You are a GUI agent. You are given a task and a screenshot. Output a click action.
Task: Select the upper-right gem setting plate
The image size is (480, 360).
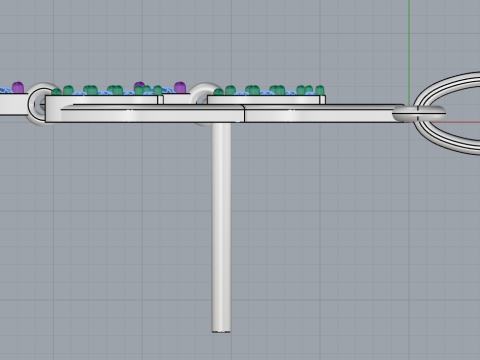[x=266, y=99]
